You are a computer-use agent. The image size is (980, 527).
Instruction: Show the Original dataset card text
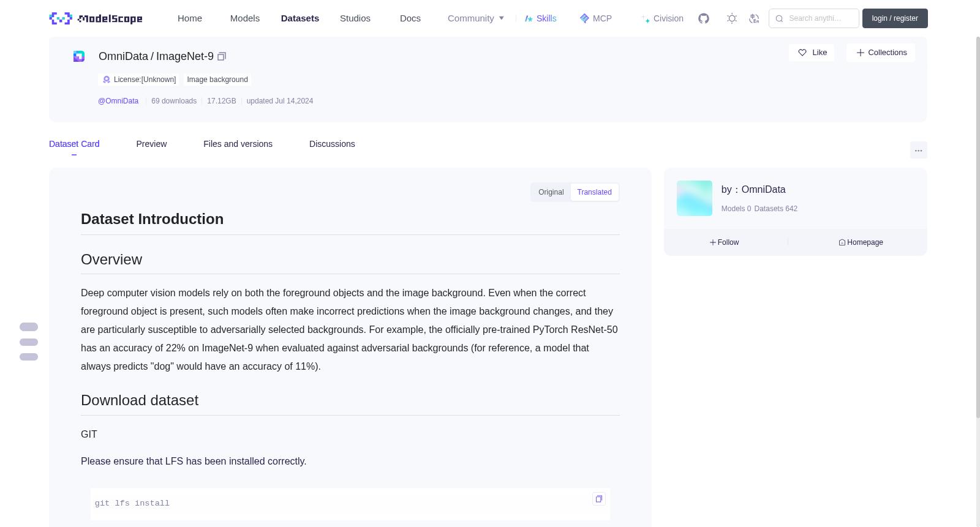551,192
